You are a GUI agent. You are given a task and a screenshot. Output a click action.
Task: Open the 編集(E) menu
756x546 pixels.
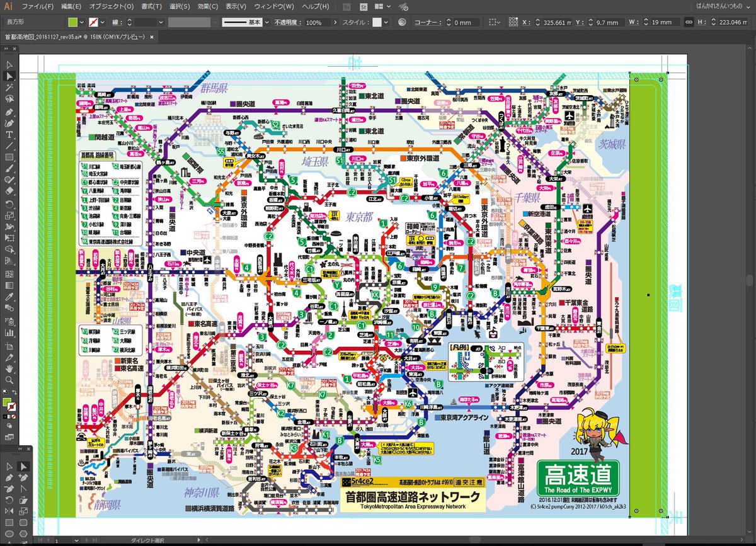[x=71, y=6]
